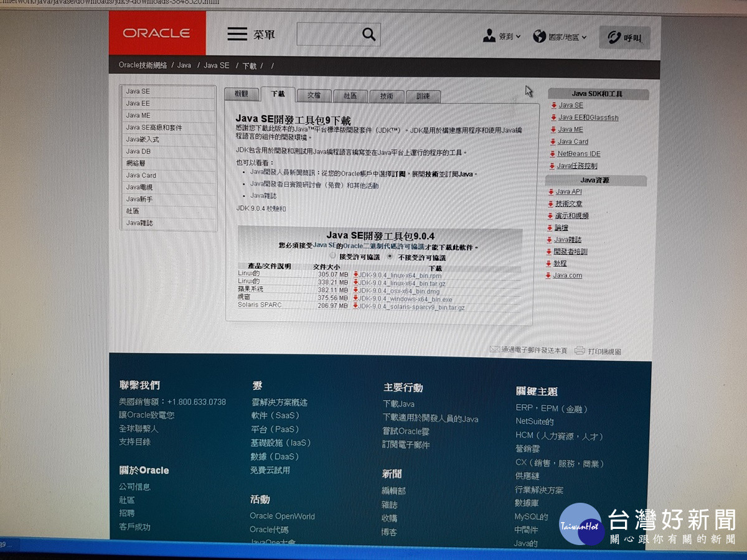Click the globe 國家/地區 icon

[x=539, y=37]
